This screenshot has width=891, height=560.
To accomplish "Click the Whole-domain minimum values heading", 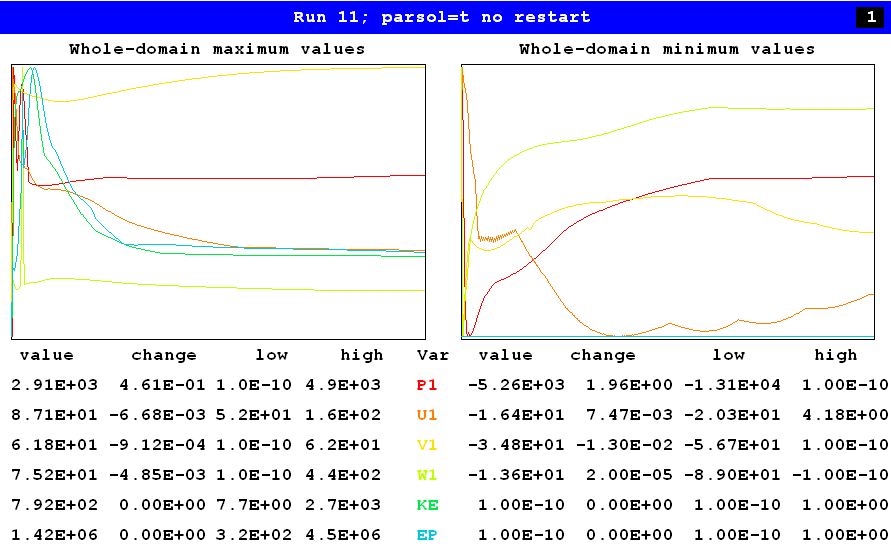I will click(667, 49).
